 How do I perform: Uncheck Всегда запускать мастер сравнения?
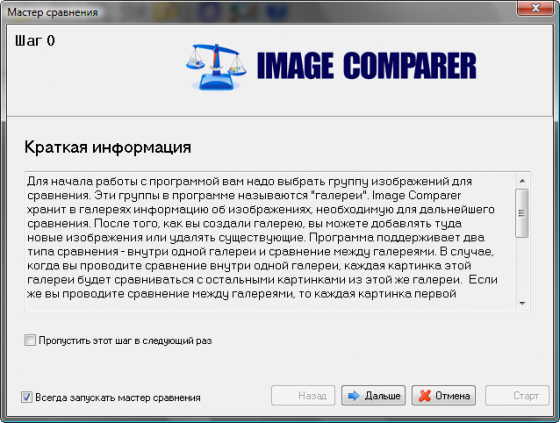pyautogui.click(x=27, y=397)
